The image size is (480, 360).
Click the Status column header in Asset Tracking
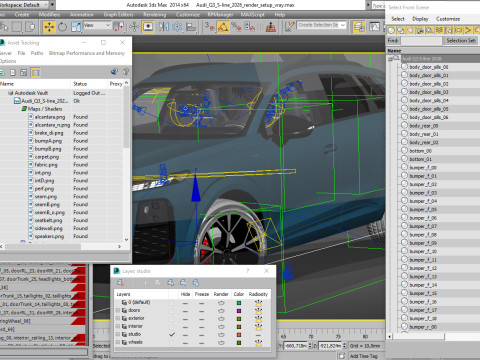click(89, 84)
